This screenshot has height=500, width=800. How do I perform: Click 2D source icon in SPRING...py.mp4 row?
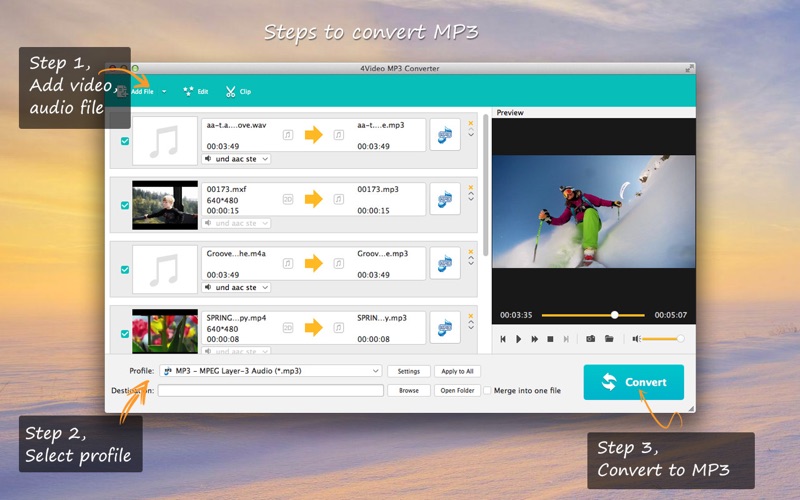[288, 328]
